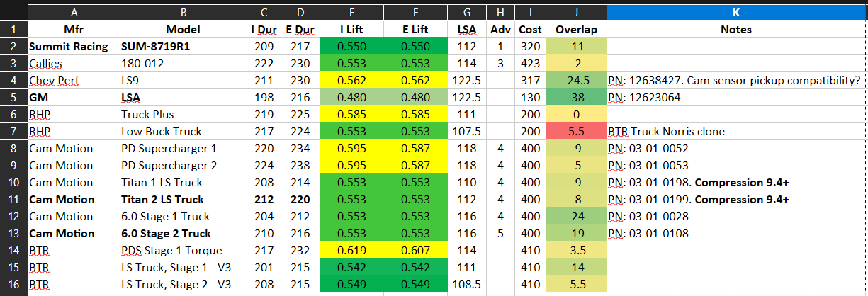The height and width of the screenshot is (296, 868).
Task: Click the 'PDS Stage 1 Torque' cell
Action: (x=183, y=251)
